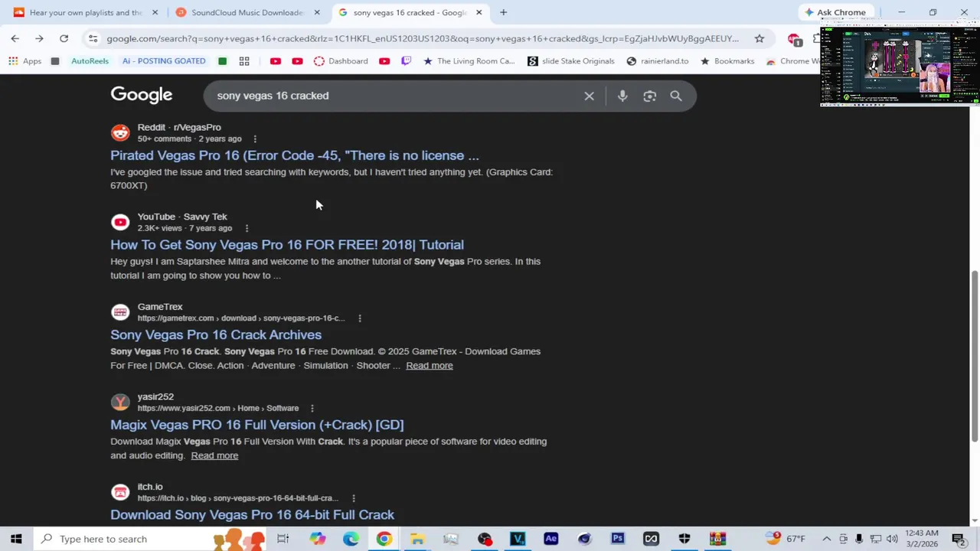Image resolution: width=980 pixels, height=551 pixels.
Task: Open Sony Vegas Pro 16 Crack Archives link
Action: (216, 334)
